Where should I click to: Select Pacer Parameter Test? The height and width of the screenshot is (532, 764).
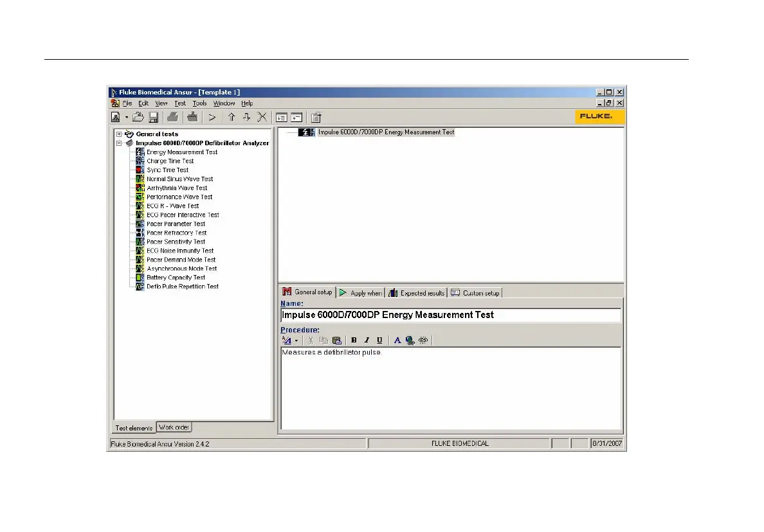(176, 224)
